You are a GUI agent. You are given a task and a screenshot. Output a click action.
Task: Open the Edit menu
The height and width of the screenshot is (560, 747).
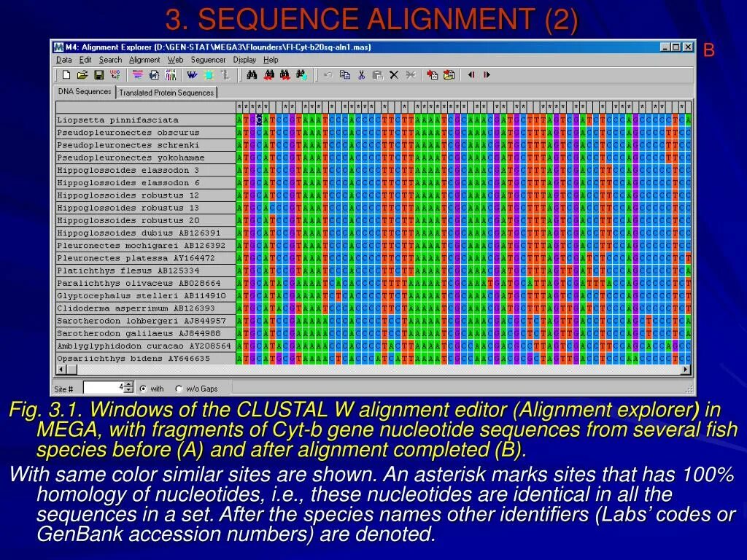[85, 60]
